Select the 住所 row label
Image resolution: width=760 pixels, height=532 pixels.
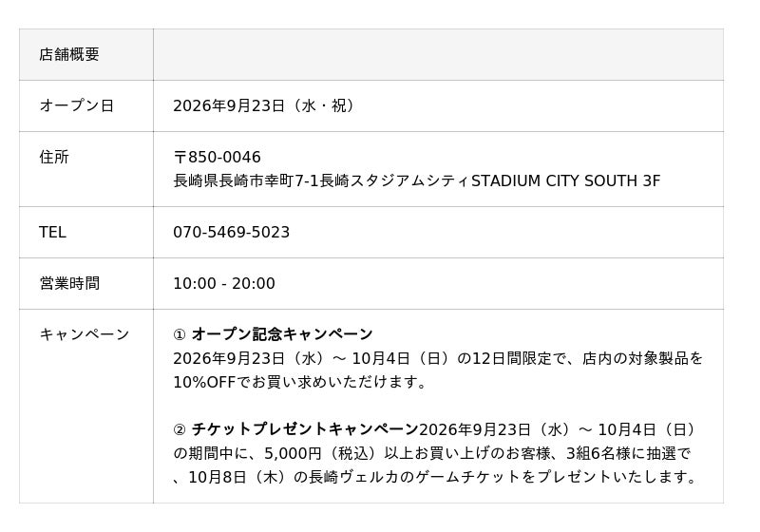tap(54, 157)
